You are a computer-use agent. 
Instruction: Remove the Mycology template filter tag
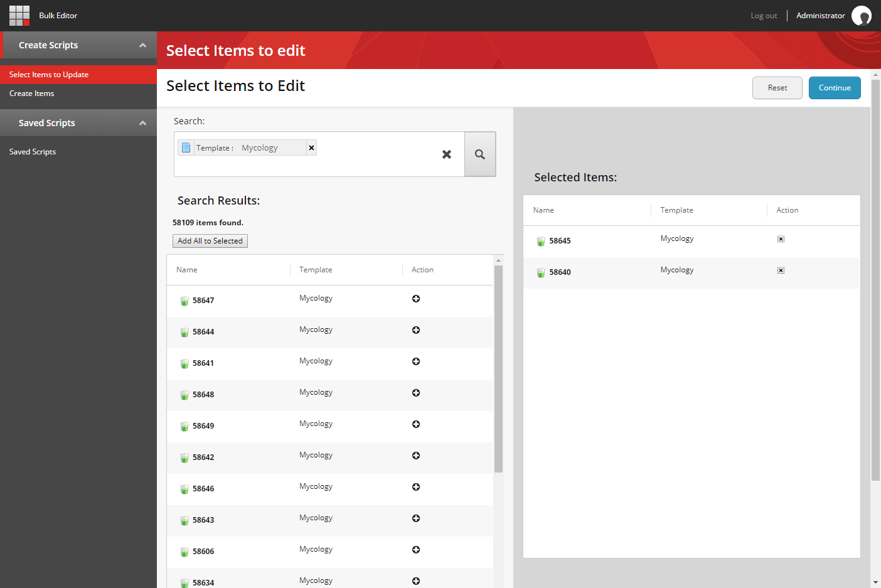pyautogui.click(x=311, y=148)
